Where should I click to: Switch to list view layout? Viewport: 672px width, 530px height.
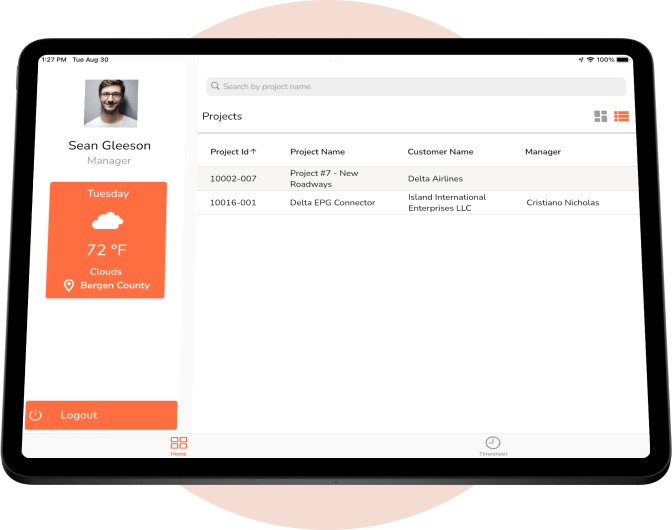(621, 117)
